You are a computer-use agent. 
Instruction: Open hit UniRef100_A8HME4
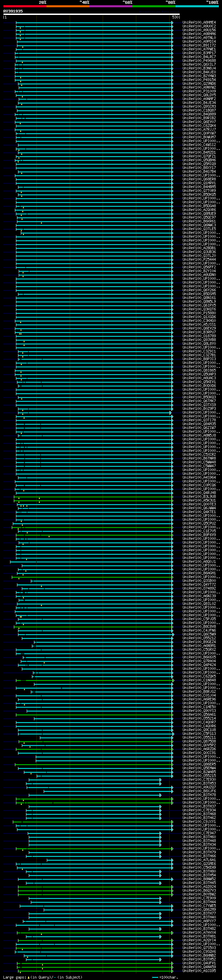(x=199, y=23)
